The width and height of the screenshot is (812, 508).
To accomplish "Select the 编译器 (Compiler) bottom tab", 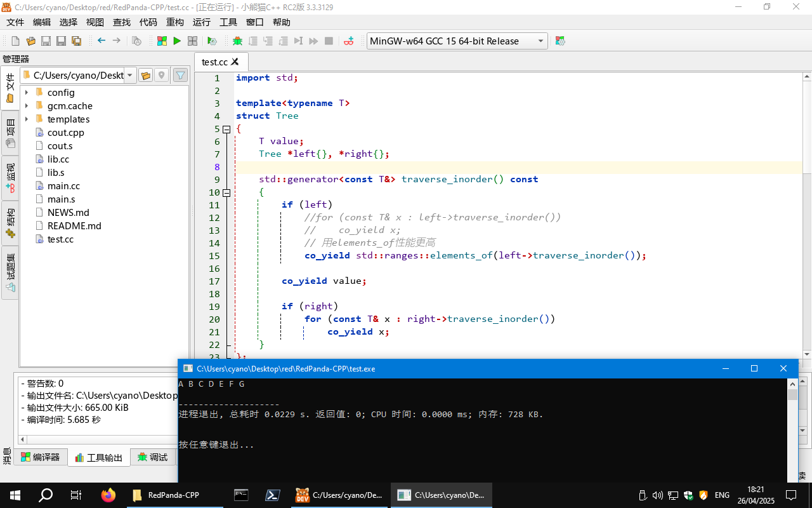I will pos(40,457).
